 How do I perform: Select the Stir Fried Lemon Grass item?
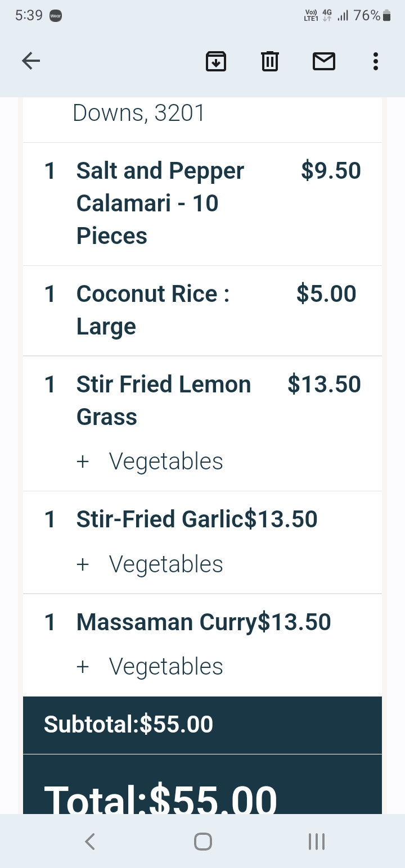pyautogui.click(x=164, y=400)
